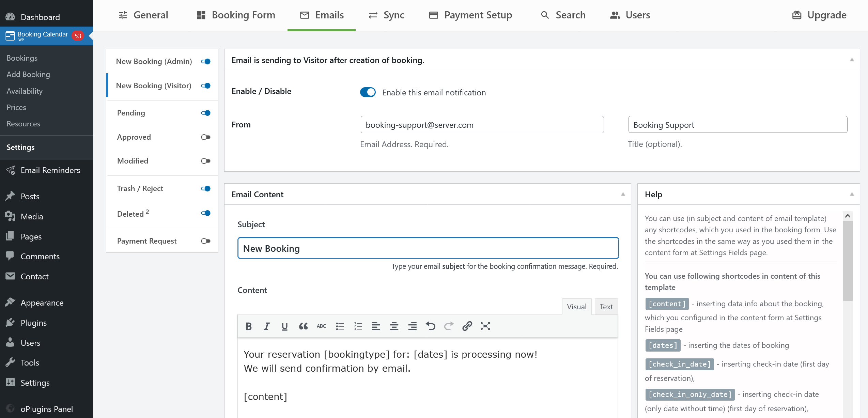Click the Comments bubble icon

[x=10, y=256]
